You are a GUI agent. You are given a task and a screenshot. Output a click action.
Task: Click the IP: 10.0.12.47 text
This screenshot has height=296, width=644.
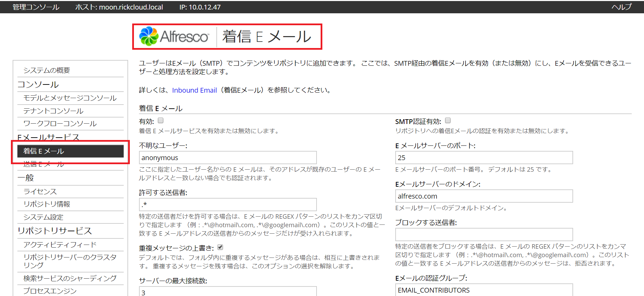tap(200, 7)
